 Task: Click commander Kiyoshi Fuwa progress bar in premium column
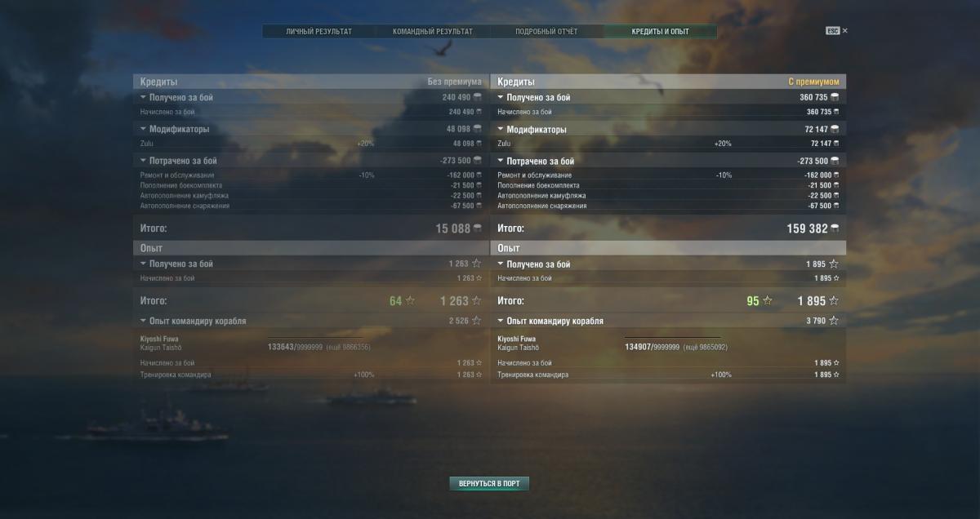tap(673, 337)
